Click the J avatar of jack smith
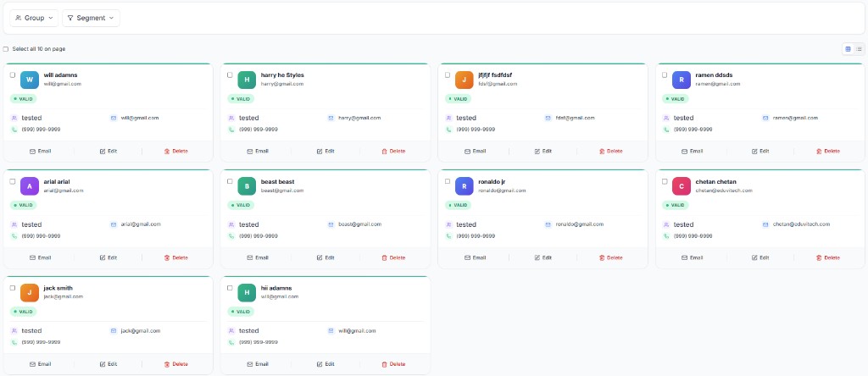Image resolution: width=868 pixels, height=376 pixels. (x=30, y=292)
